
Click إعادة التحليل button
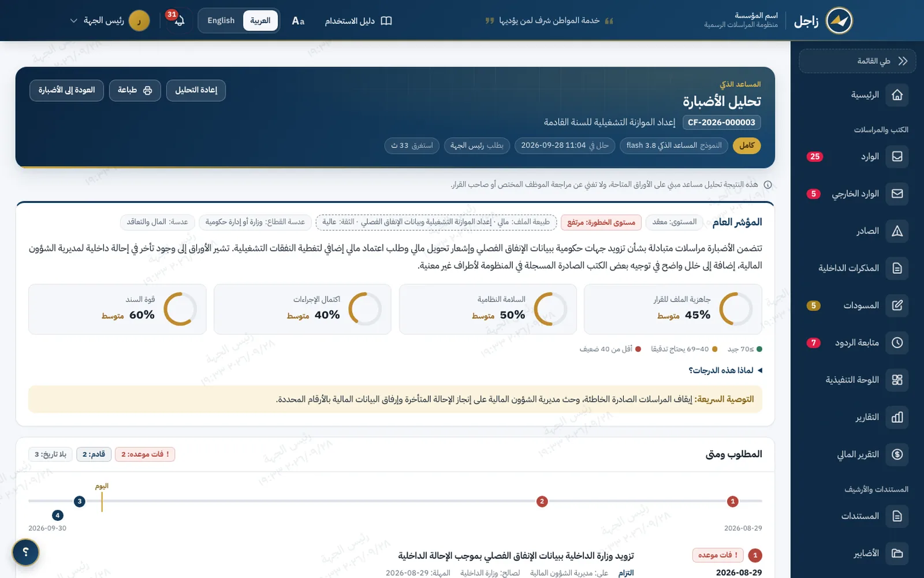coord(196,90)
